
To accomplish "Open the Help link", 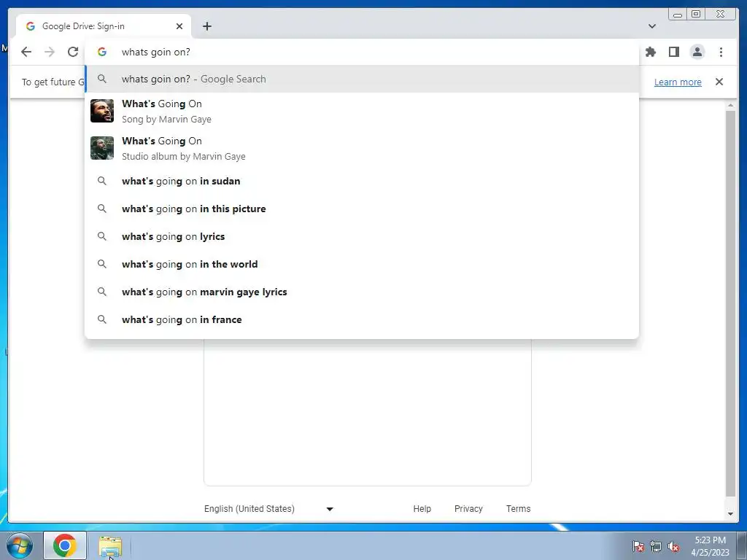I will [422, 508].
